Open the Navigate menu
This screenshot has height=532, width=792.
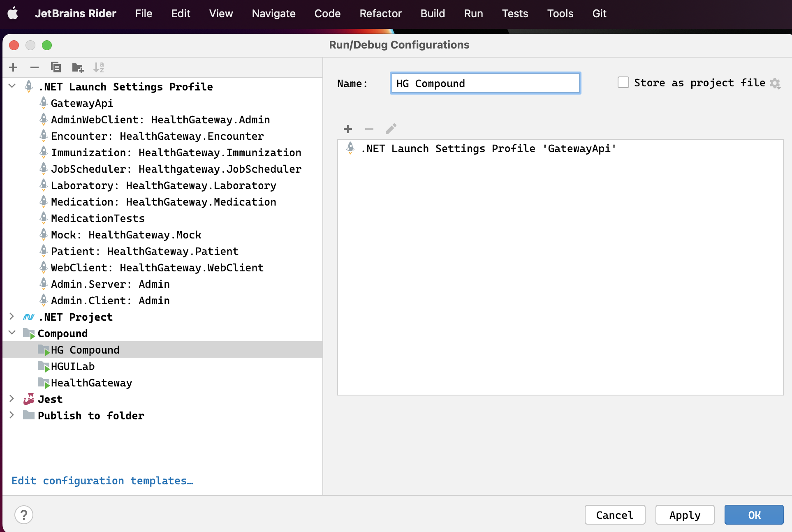tap(273, 14)
